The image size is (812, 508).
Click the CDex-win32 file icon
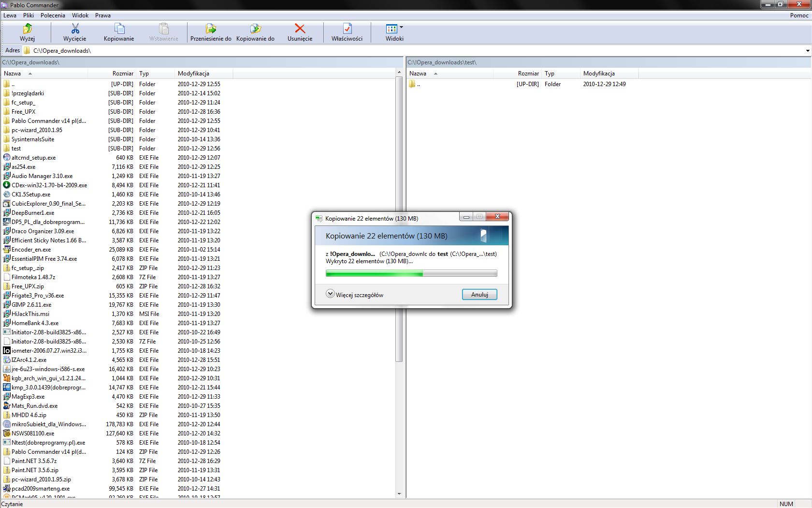pyautogui.click(x=7, y=185)
